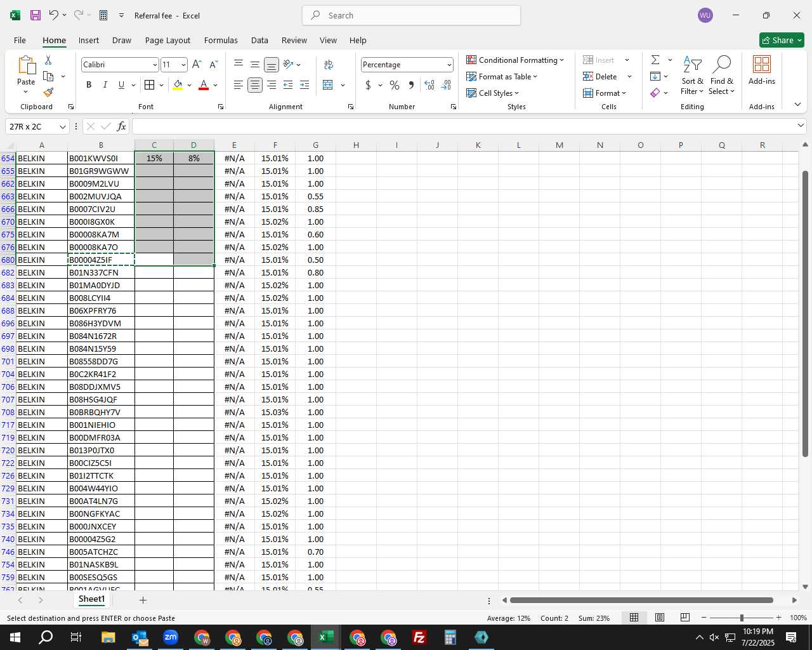Select column H header
812x650 pixels.
(x=356, y=145)
